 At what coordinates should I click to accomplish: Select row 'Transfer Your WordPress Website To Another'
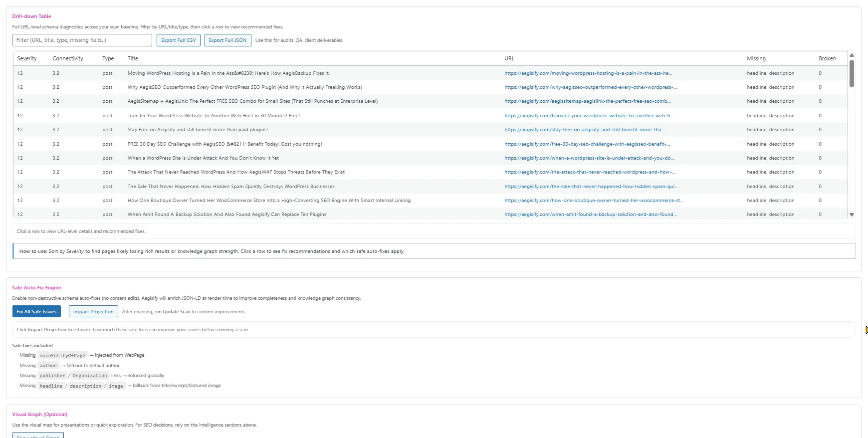pyautogui.click(x=430, y=115)
